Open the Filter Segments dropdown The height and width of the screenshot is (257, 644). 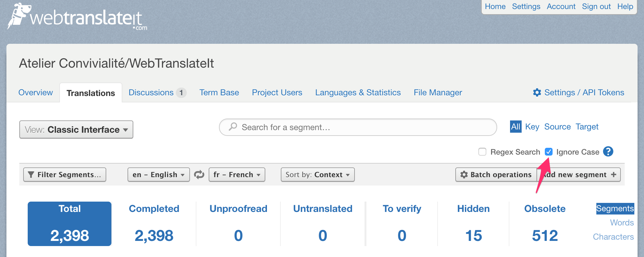point(65,175)
